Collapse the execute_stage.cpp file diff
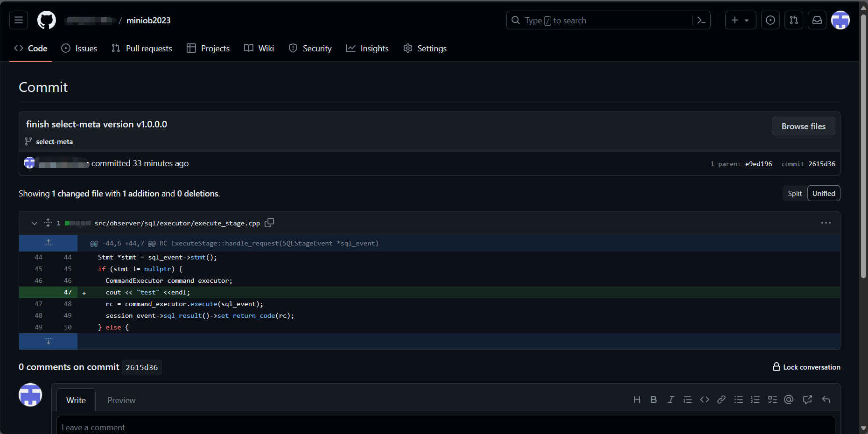The height and width of the screenshot is (434, 868). [x=34, y=223]
